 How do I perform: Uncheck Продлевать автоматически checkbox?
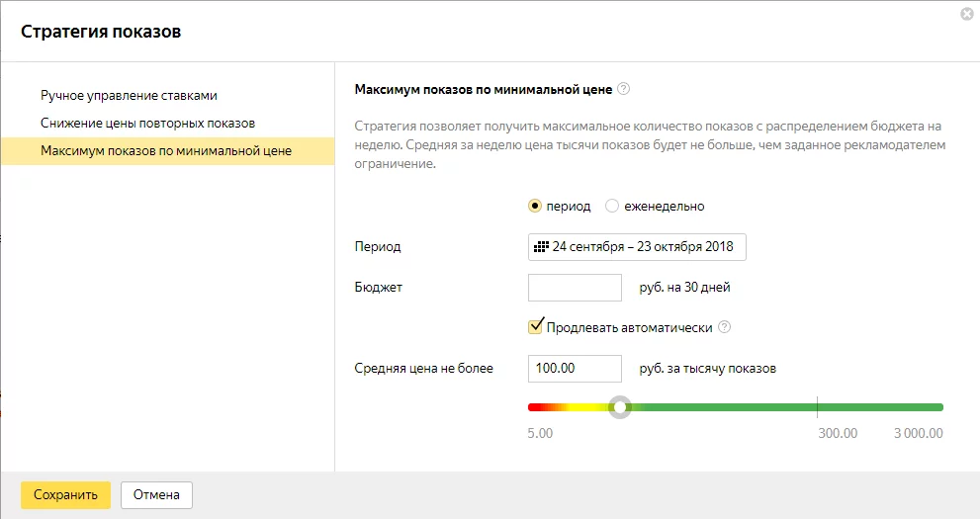(x=536, y=326)
